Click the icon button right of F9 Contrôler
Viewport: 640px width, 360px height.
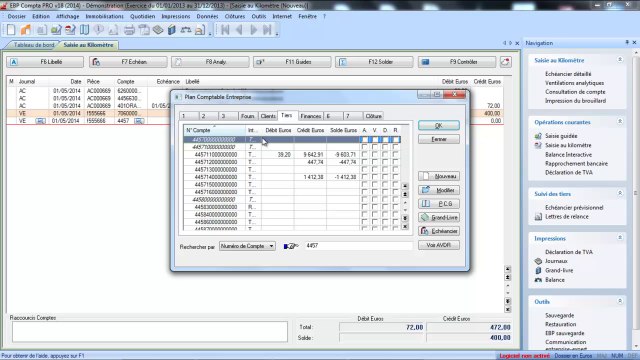[x=506, y=62]
